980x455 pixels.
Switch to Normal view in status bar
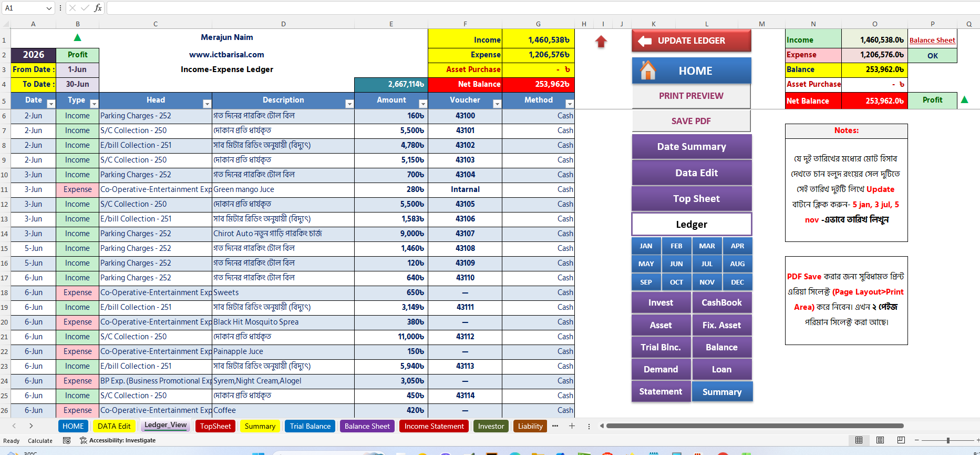pyautogui.click(x=859, y=440)
